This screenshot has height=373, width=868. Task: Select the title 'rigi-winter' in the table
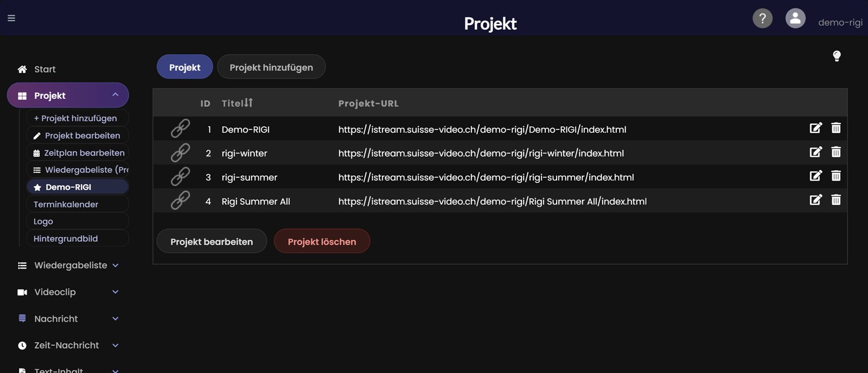[245, 153]
